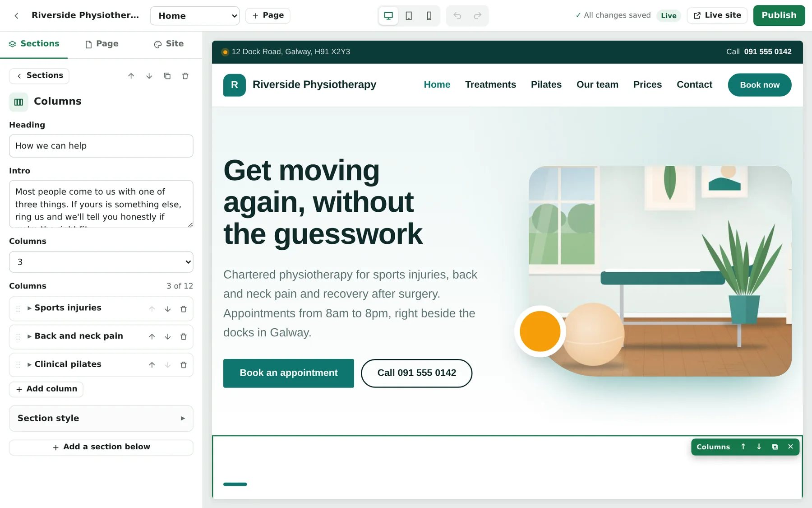Open the Home page selector dropdown
The height and width of the screenshot is (508, 812).
point(195,16)
